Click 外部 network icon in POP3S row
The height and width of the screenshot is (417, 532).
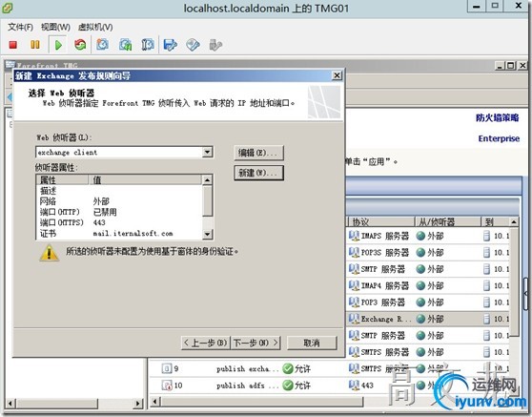click(420, 252)
